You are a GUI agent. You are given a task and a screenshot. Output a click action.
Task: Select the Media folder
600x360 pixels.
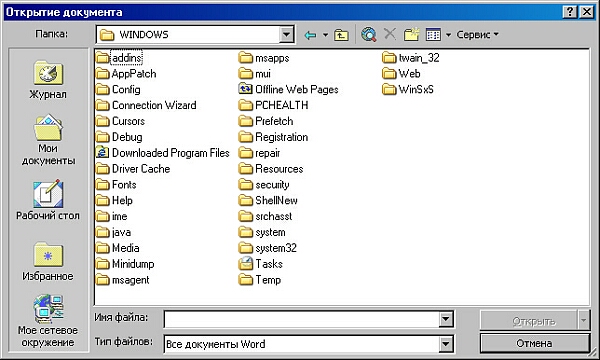pyautogui.click(x=117, y=248)
